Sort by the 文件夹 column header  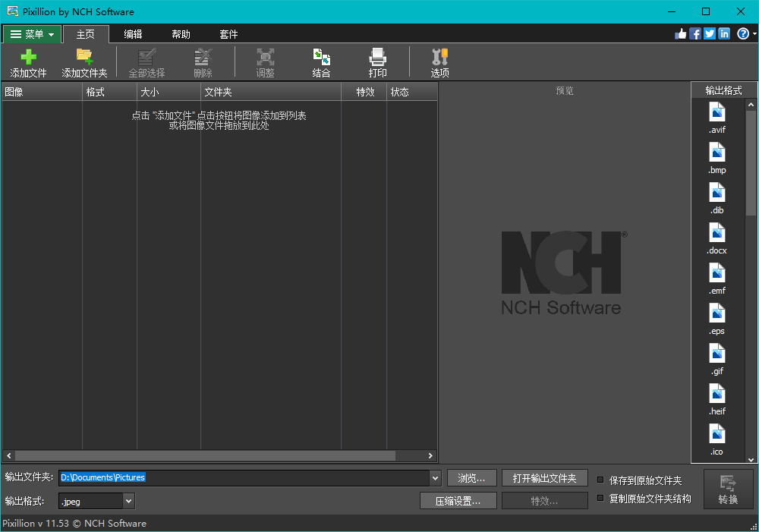(271, 92)
